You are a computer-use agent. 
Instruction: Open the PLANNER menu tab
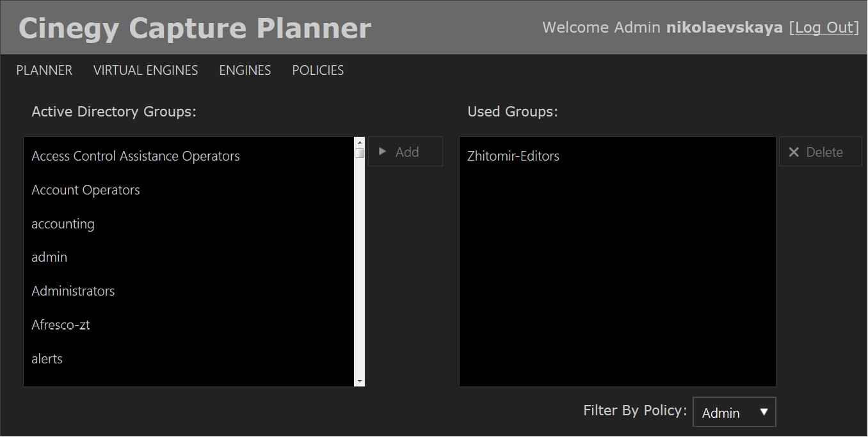[44, 70]
